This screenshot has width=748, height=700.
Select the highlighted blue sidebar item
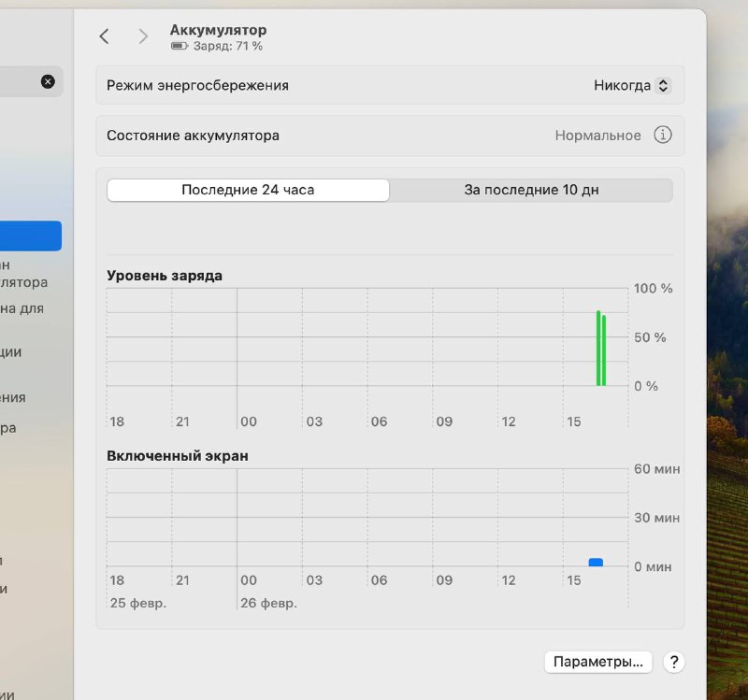(31, 236)
